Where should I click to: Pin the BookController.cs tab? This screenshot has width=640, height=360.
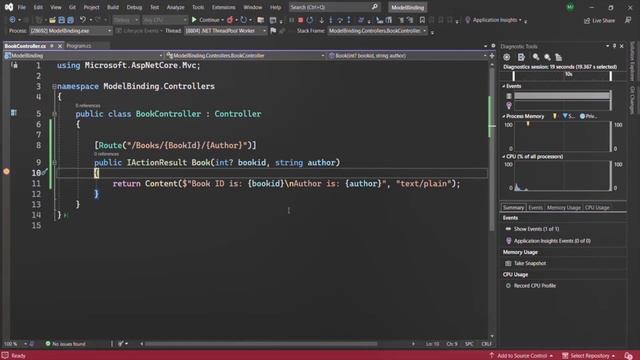click(52, 46)
